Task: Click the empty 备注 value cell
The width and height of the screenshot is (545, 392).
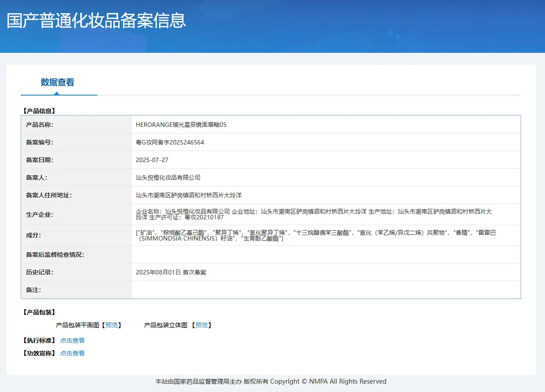Action: [326, 290]
